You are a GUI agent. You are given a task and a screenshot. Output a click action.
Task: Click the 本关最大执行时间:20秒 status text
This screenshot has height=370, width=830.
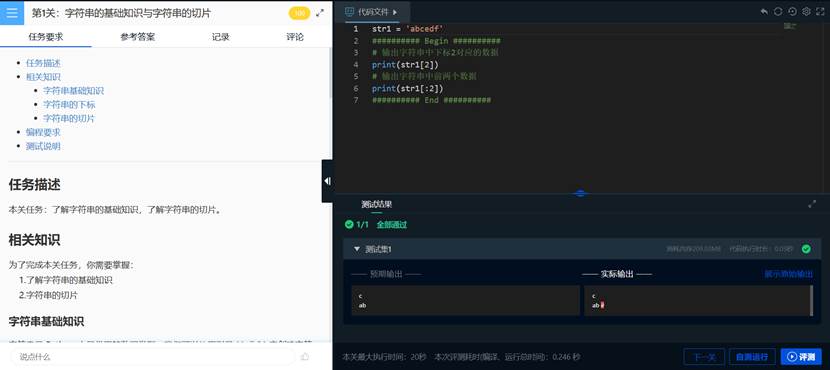[384, 357]
